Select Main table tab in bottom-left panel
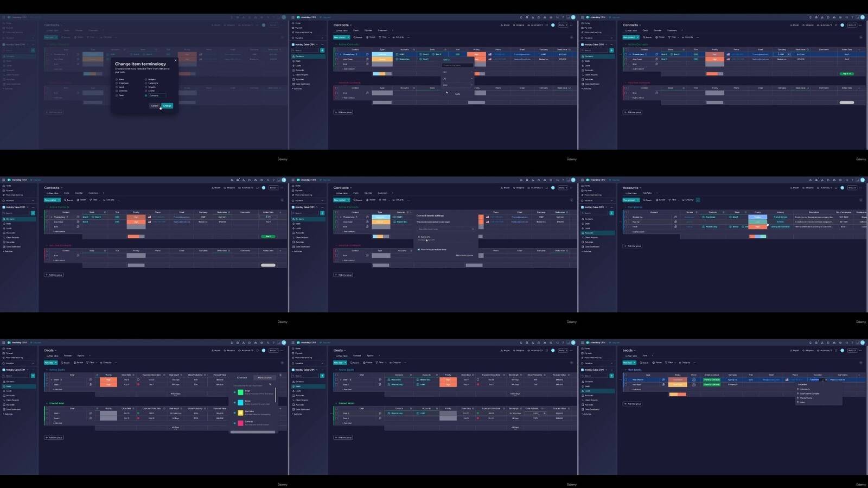 (x=53, y=356)
